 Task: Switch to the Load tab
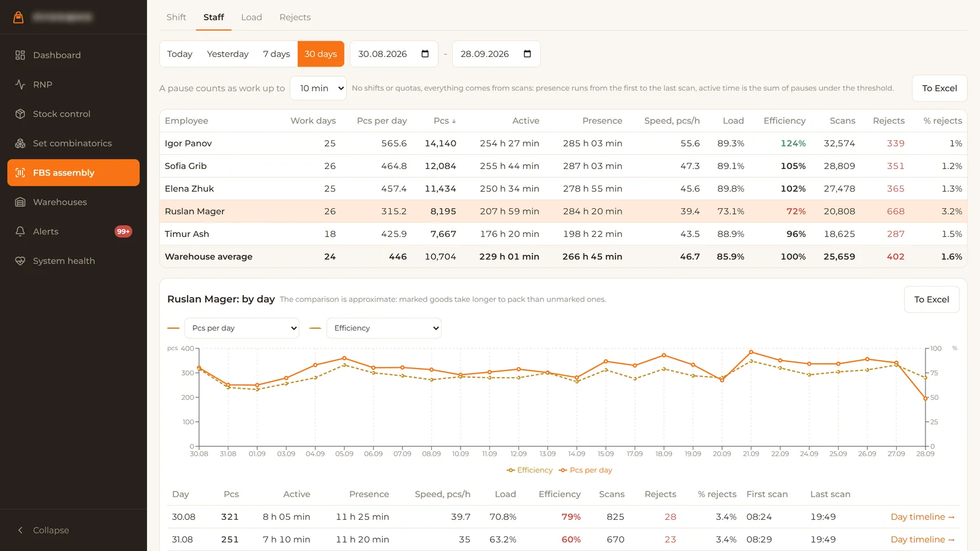(x=252, y=17)
